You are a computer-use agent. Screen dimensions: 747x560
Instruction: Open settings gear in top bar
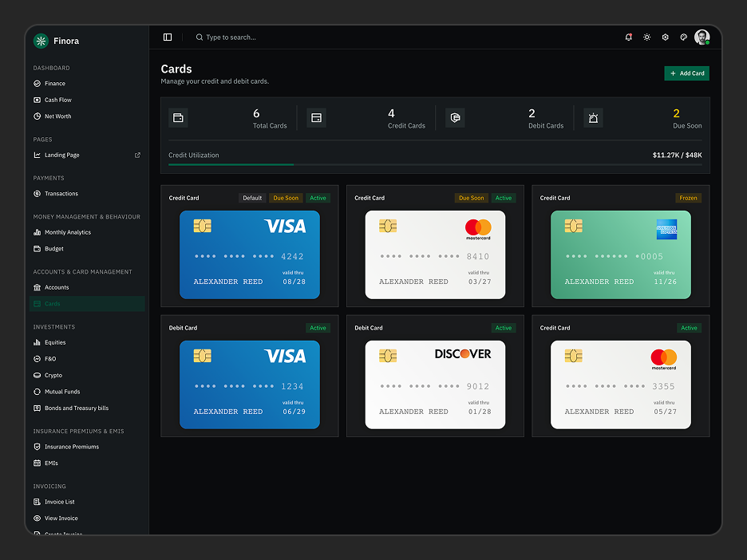665,37
